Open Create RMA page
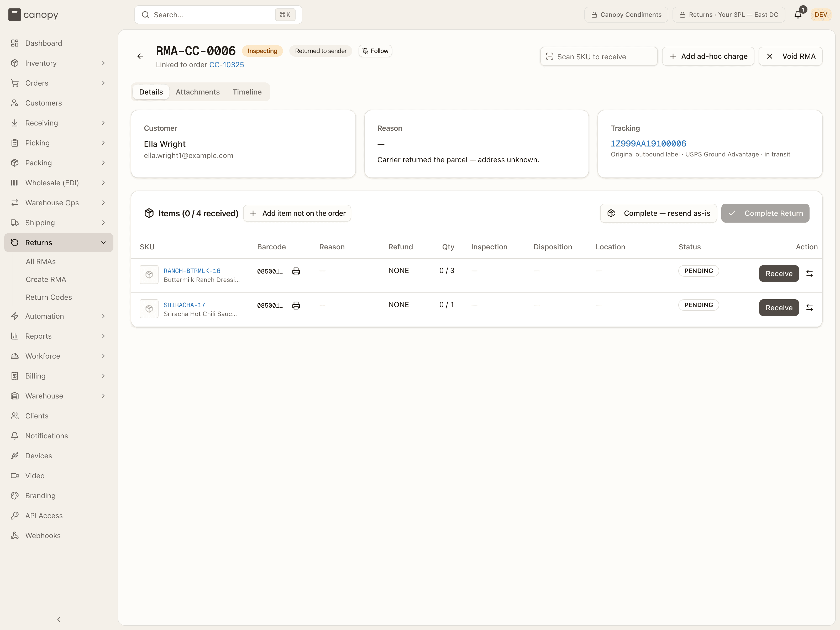 (x=46, y=280)
